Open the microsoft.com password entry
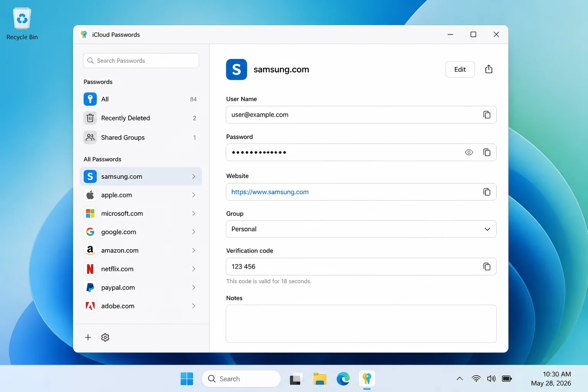 [141, 213]
